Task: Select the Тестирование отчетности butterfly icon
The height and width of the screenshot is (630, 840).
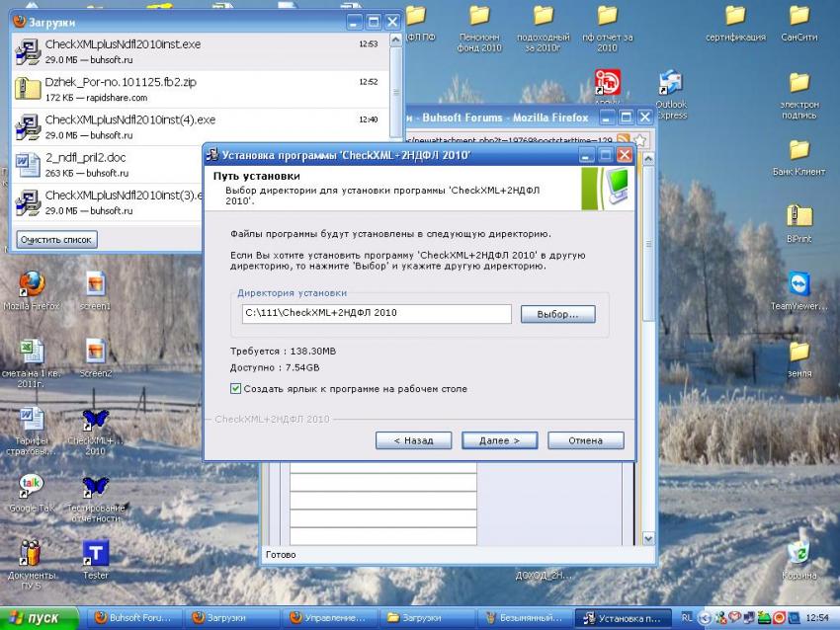Action: pos(95,486)
